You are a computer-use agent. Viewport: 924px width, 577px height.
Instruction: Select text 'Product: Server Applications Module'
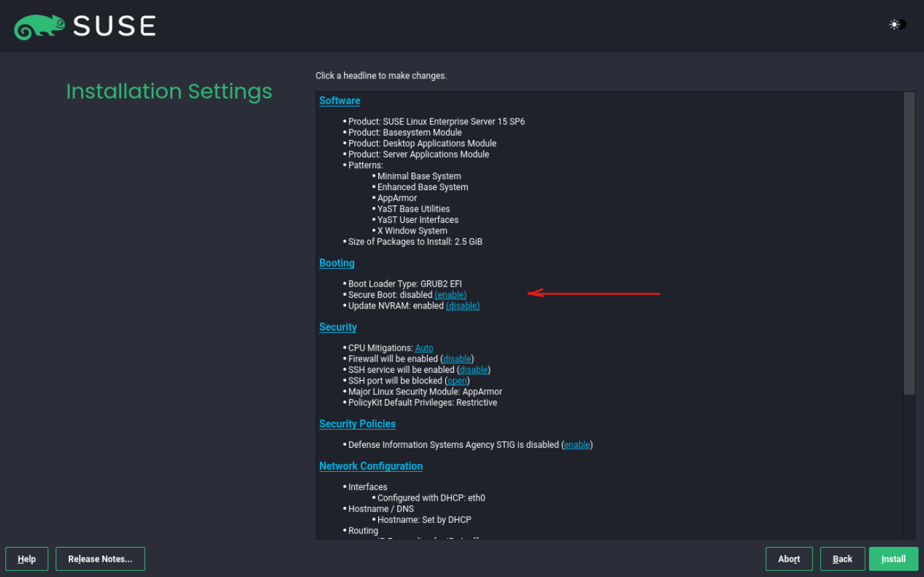pos(418,154)
